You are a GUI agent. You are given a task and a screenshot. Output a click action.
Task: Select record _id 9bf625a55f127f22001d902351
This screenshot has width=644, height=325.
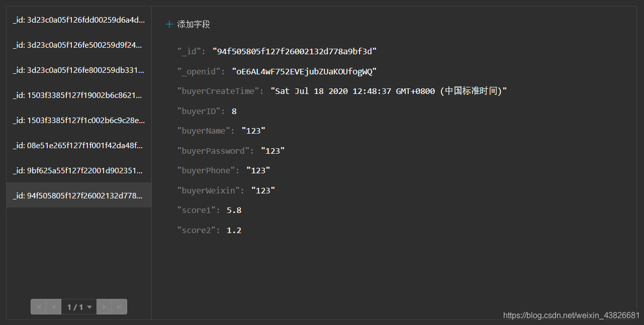[79, 170]
